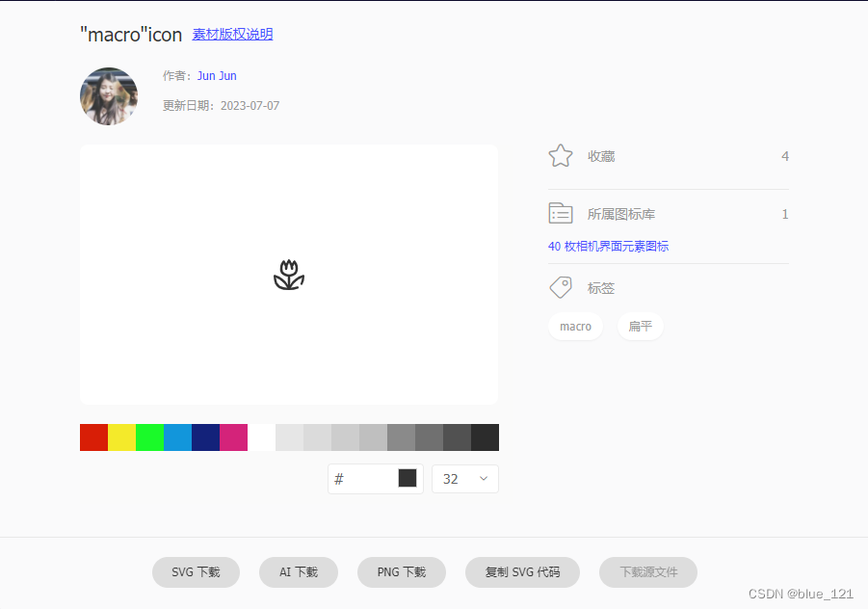
Task: Open the icon size 32 dropdown
Action: click(465, 478)
